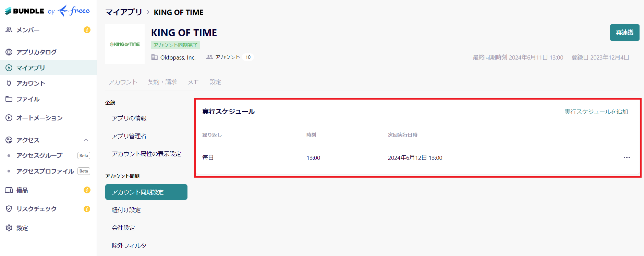The image size is (644, 256).
Task: Click the Oktopass, Inc. company name
Action: click(178, 57)
